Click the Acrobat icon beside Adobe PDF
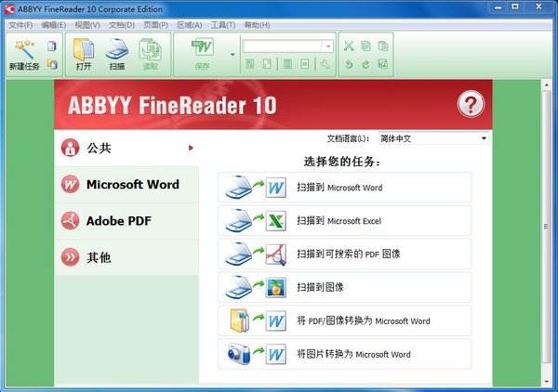Viewport: 558px width, 392px height. coord(70,221)
